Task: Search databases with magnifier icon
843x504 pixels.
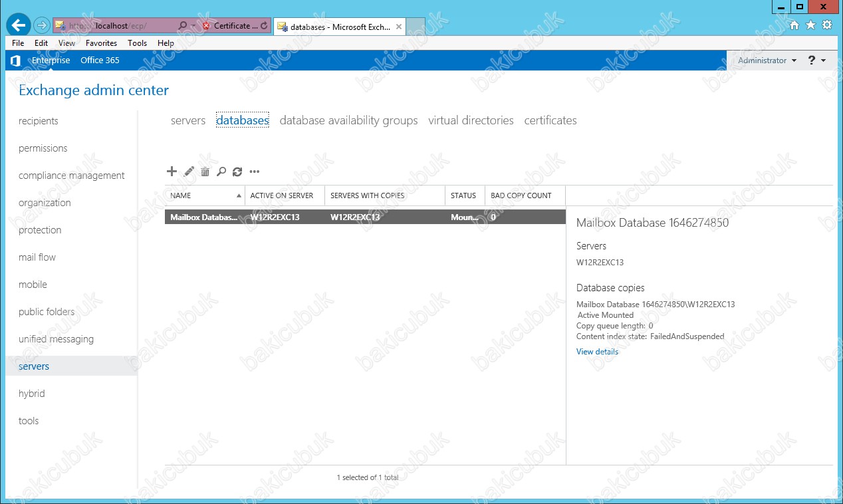Action: (221, 172)
